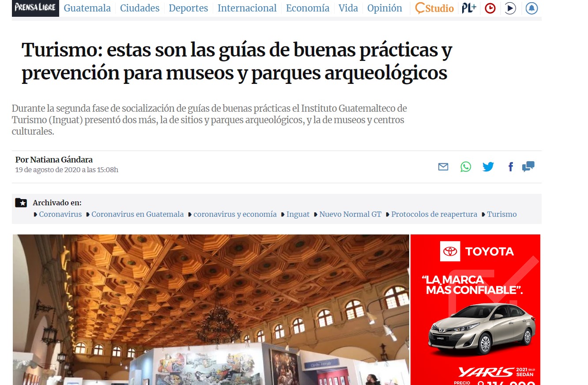Screen dimensions: 588x385
Task: Click the museum hall article photo
Action: (211, 310)
